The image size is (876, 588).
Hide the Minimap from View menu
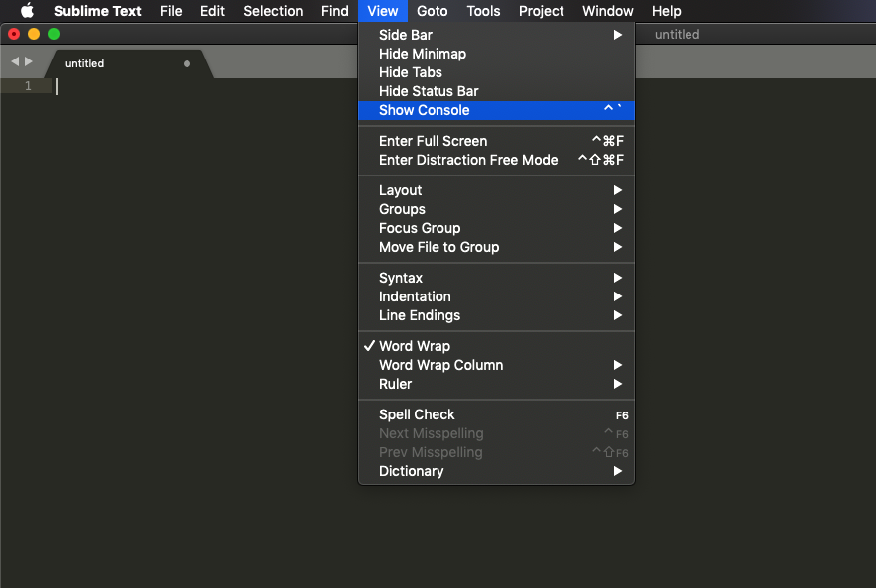[x=423, y=54]
